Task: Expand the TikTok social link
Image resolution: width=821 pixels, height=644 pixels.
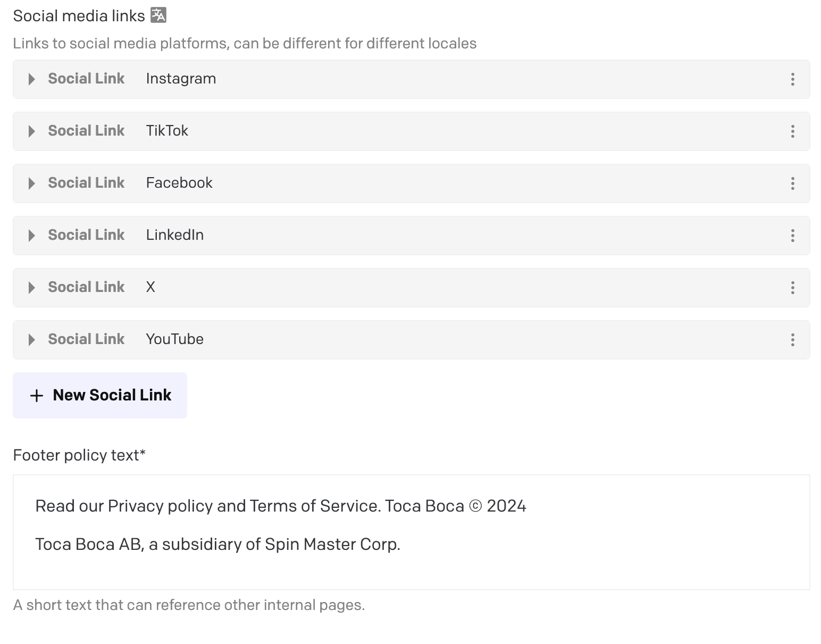Action: coord(31,131)
